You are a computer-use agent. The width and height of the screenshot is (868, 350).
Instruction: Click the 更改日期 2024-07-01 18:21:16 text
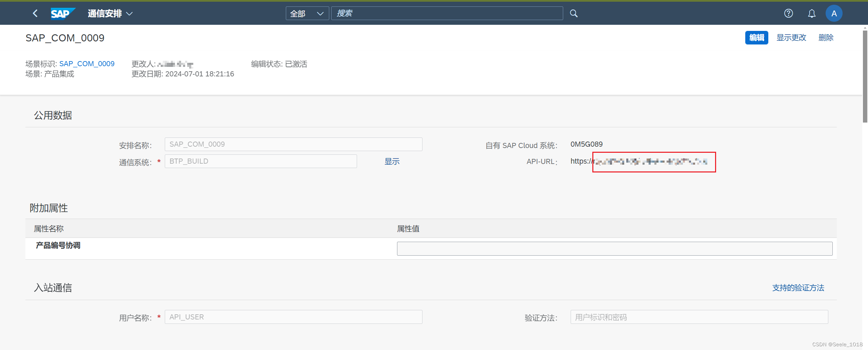pyautogui.click(x=183, y=74)
